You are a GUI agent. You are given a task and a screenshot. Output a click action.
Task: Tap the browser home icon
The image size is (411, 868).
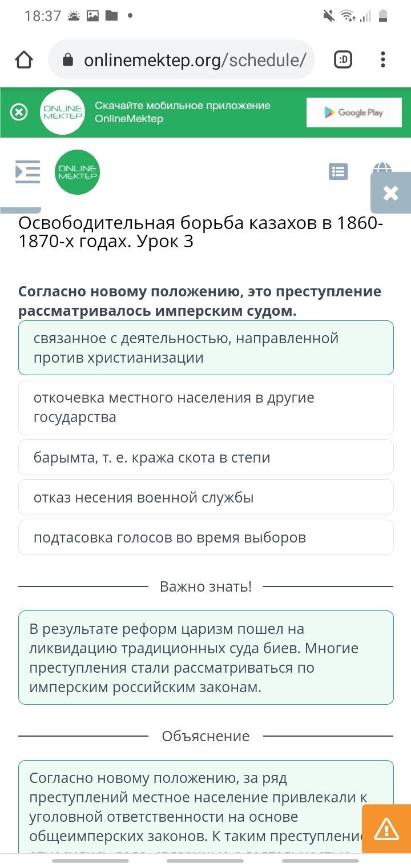tap(24, 59)
